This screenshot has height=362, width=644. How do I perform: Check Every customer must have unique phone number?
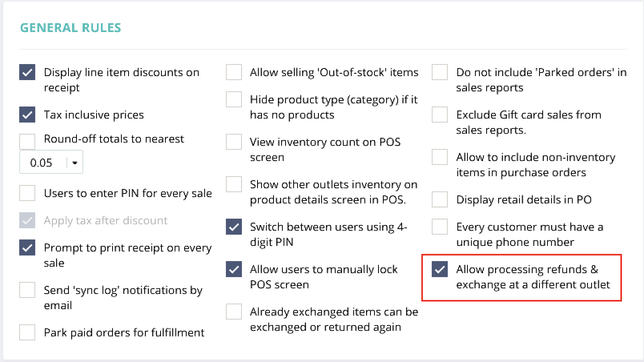(x=440, y=227)
